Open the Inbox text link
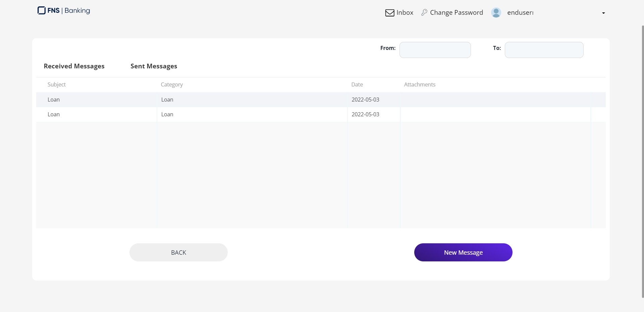Image resolution: width=644 pixels, height=312 pixels. coord(405,13)
